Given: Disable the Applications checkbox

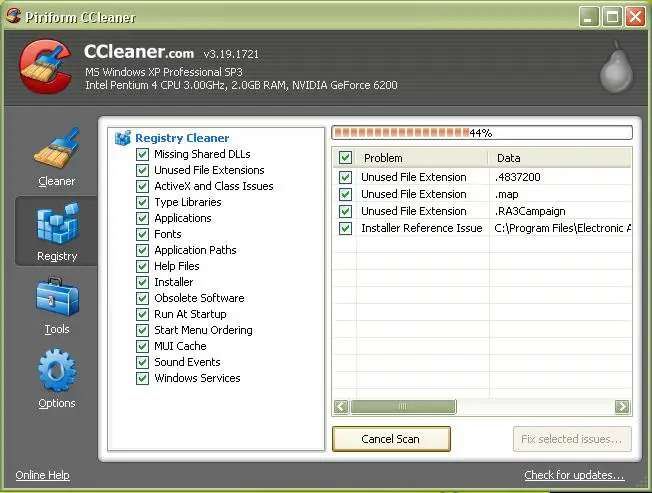Looking at the screenshot, I should [142, 218].
